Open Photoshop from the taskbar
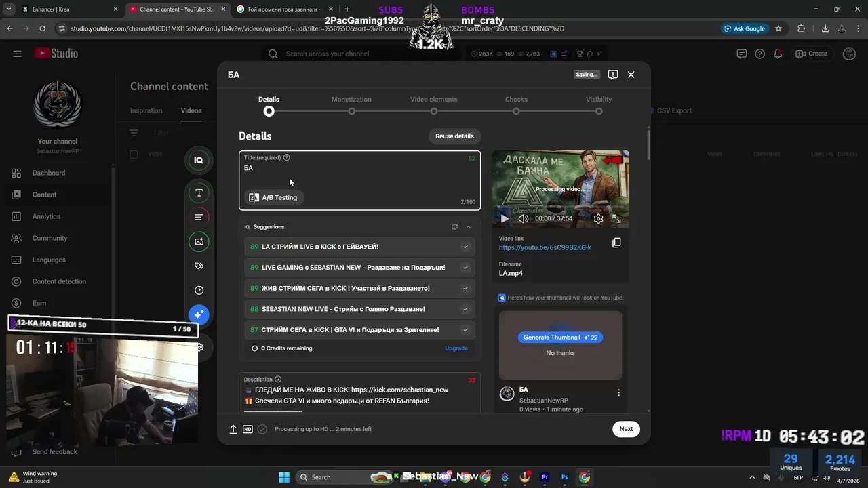This screenshot has width=868, height=488. click(564, 477)
